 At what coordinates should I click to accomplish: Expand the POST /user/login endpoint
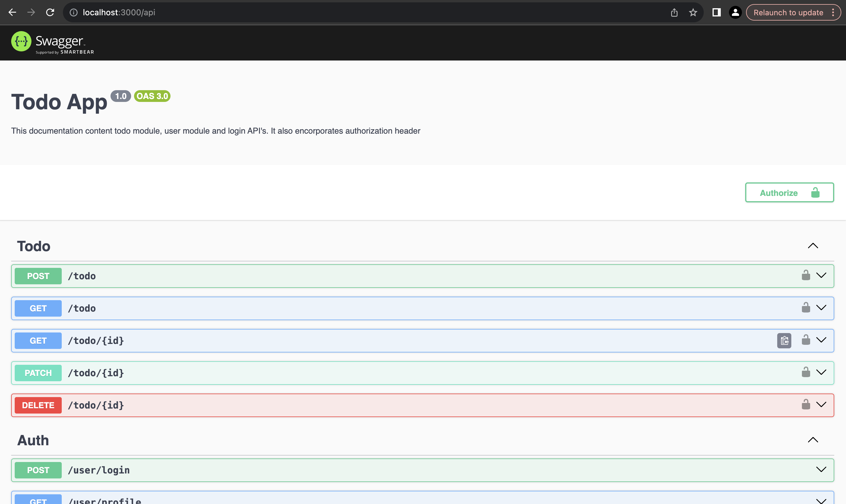coord(821,470)
